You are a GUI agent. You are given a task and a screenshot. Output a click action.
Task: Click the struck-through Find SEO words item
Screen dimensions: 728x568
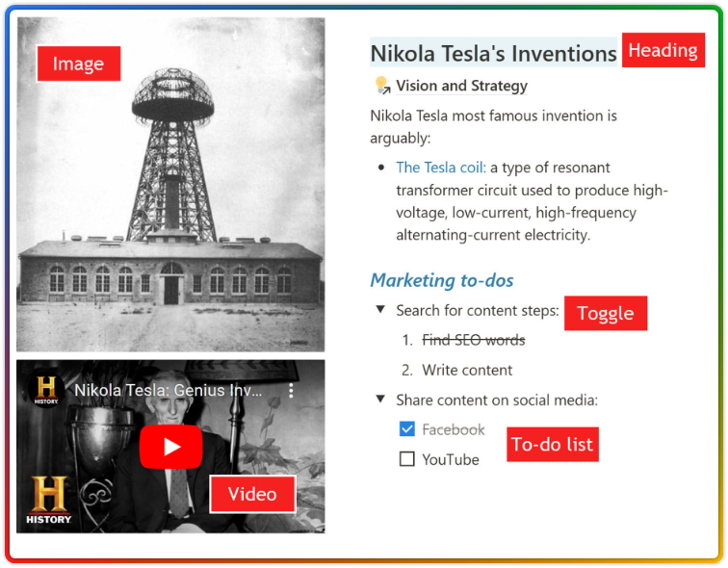point(473,340)
